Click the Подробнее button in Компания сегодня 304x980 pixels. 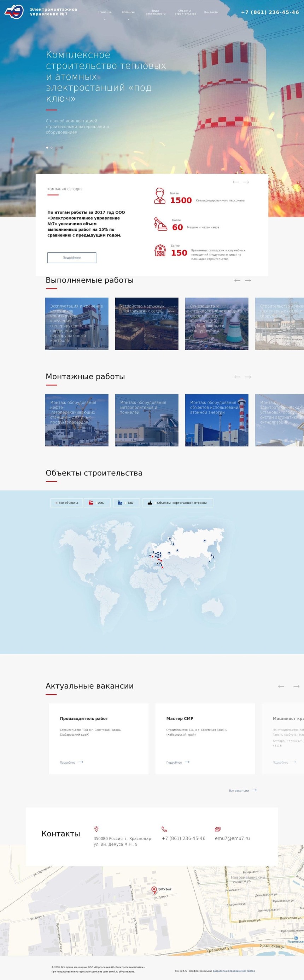[x=72, y=257]
